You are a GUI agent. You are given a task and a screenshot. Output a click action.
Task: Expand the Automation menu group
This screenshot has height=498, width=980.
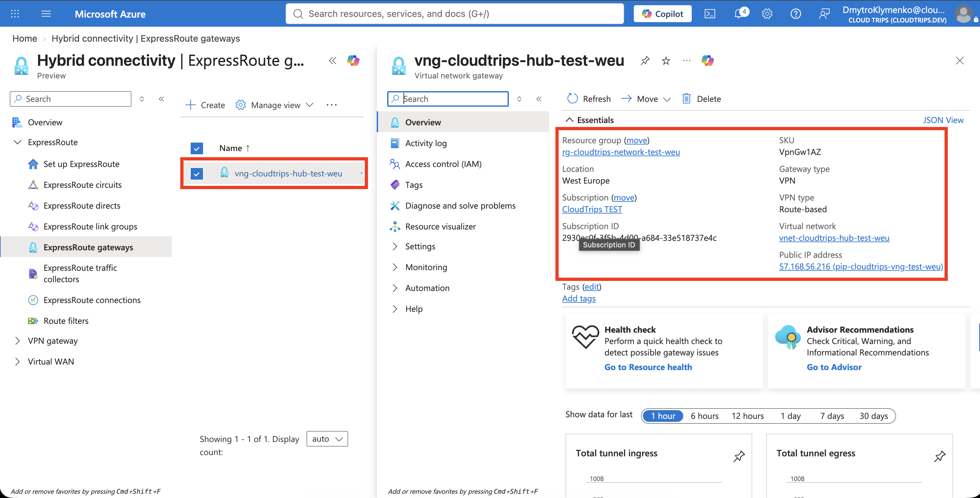[x=395, y=288]
